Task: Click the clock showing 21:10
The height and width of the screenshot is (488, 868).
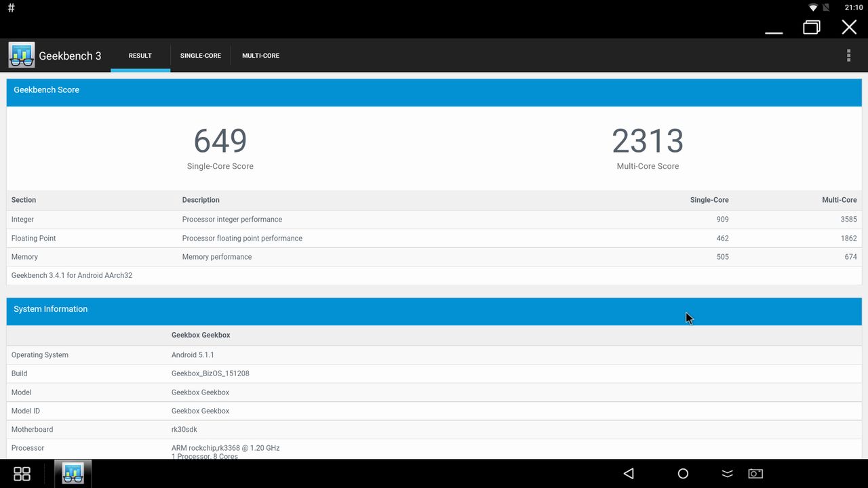Action: pos(853,7)
